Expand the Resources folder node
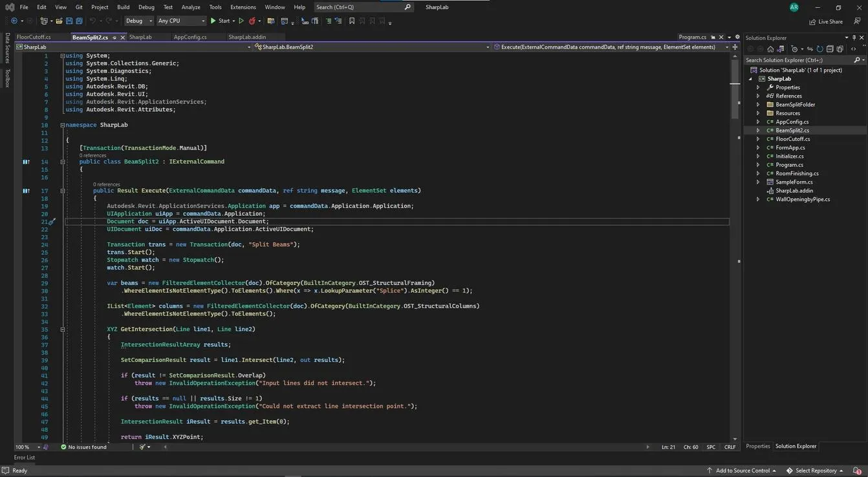The height and width of the screenshot is (477, 868). click(x=758, y=113)
